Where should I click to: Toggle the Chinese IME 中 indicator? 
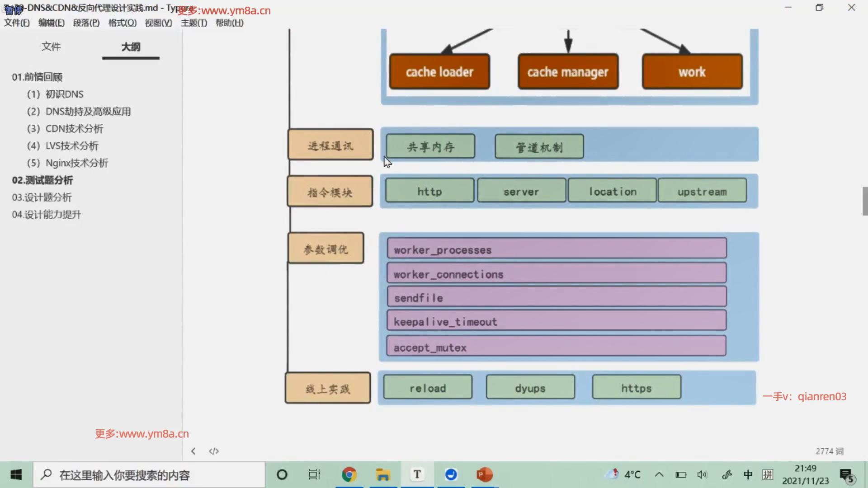tap(748, 474)
